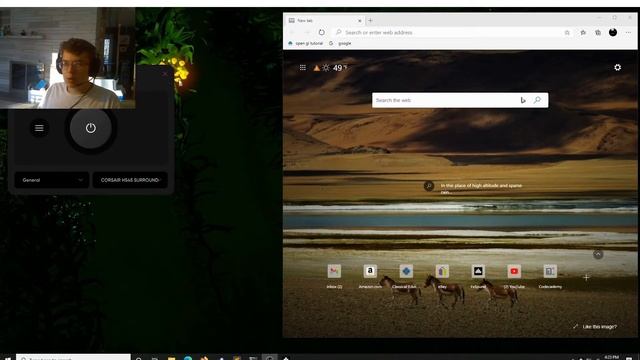The width and height of the screenshot is (640, 360).
Task: Click the Windows taskbar search box
Action: click(x=73, y=358)
